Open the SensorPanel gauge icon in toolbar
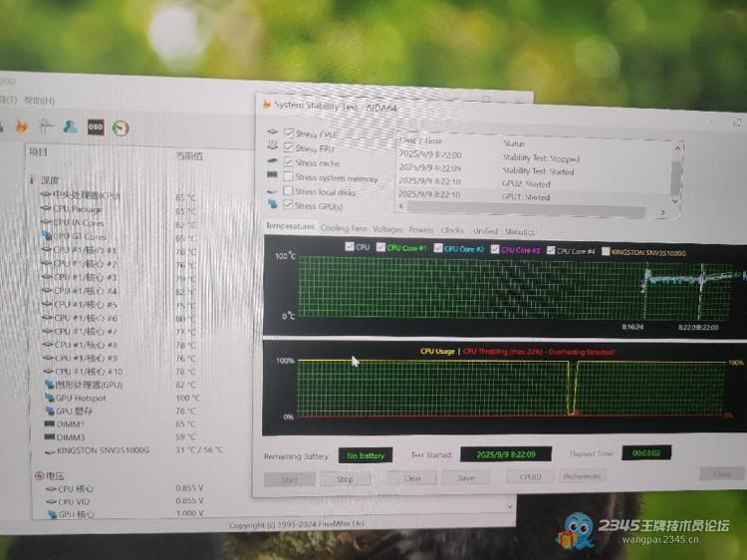This screenshot has height=560, width=747. click(121, 129)
